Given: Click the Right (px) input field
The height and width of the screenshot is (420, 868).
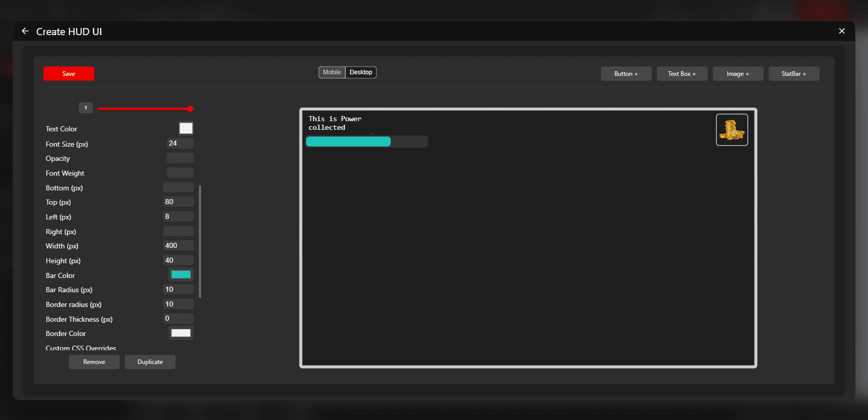Looking at the screenshot, I should [x=178, y=231].
